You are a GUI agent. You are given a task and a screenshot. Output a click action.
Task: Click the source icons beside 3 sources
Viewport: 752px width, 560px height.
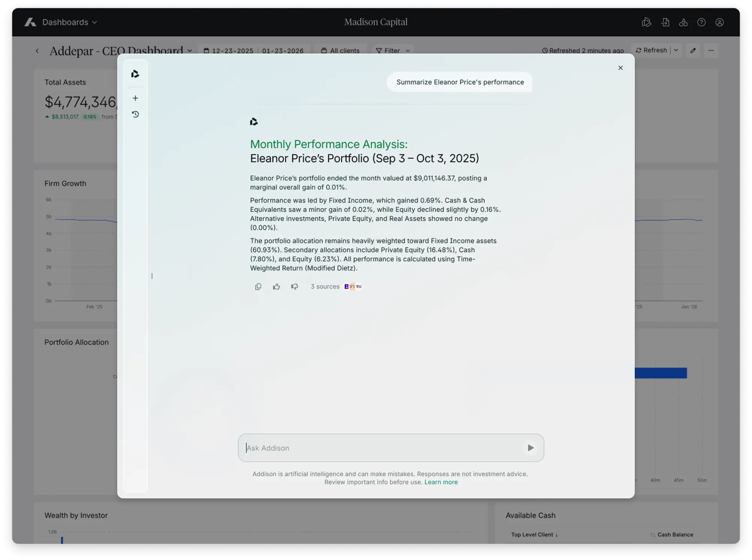click(353, 287)
